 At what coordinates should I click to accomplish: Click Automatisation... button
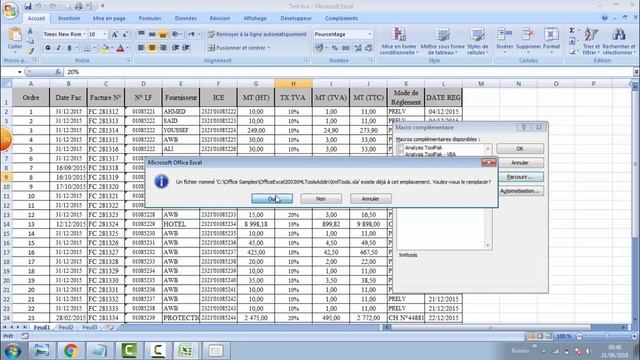pos(520,191)
